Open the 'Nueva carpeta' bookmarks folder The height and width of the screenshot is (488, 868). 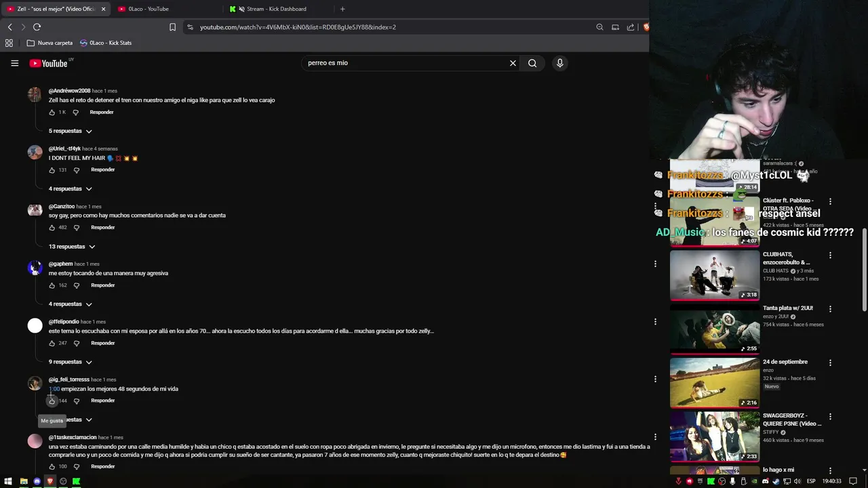[50, 43]
